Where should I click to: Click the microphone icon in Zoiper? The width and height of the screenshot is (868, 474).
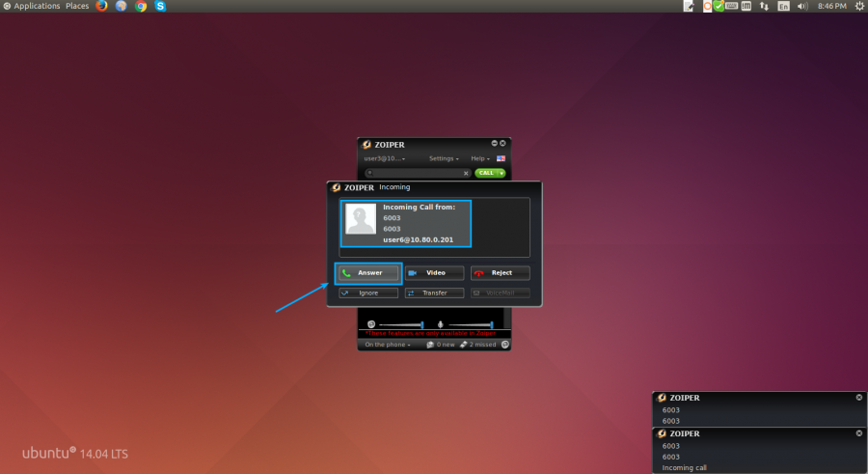pyautogui.click(x=441, y=324)
